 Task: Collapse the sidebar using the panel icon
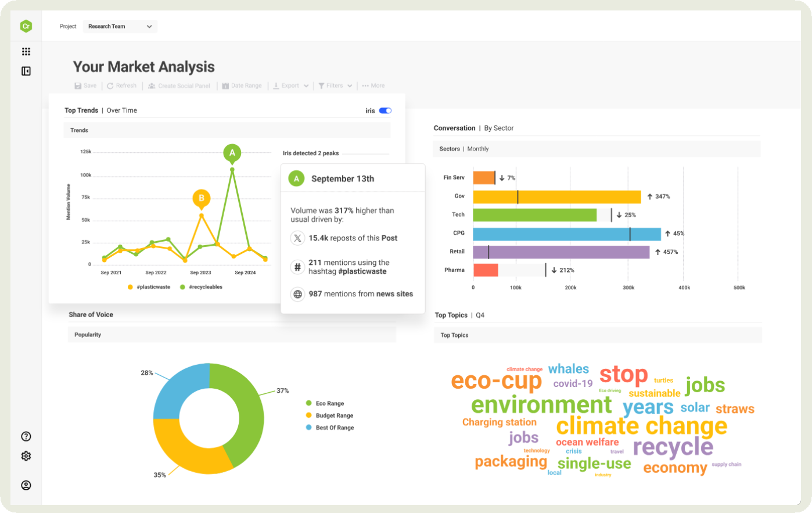[x=26, y=70]
